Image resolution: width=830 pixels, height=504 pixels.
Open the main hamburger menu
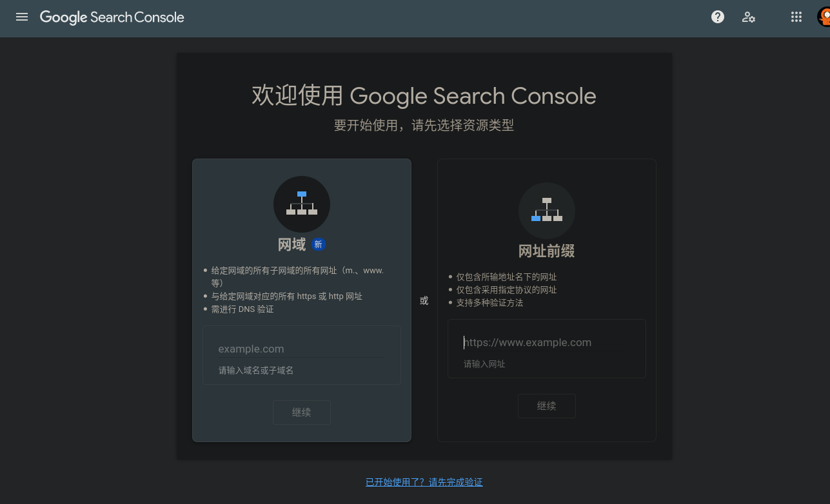[x=22, y=17]
